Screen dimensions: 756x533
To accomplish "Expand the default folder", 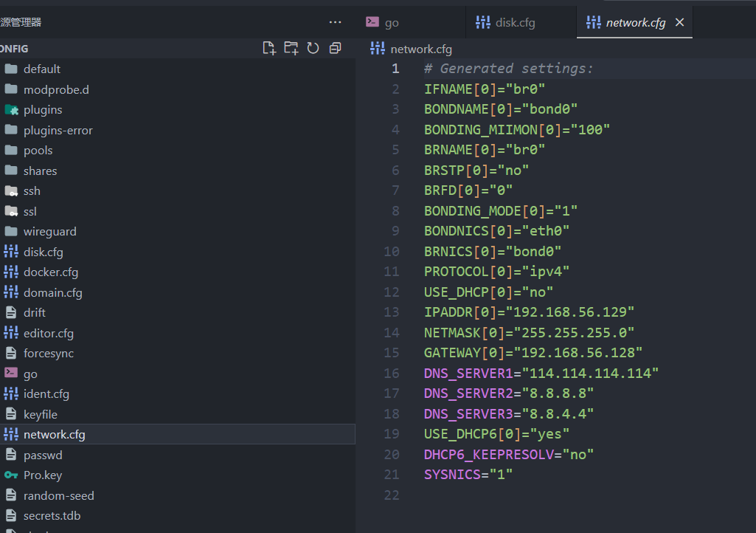I will (178, 69).
